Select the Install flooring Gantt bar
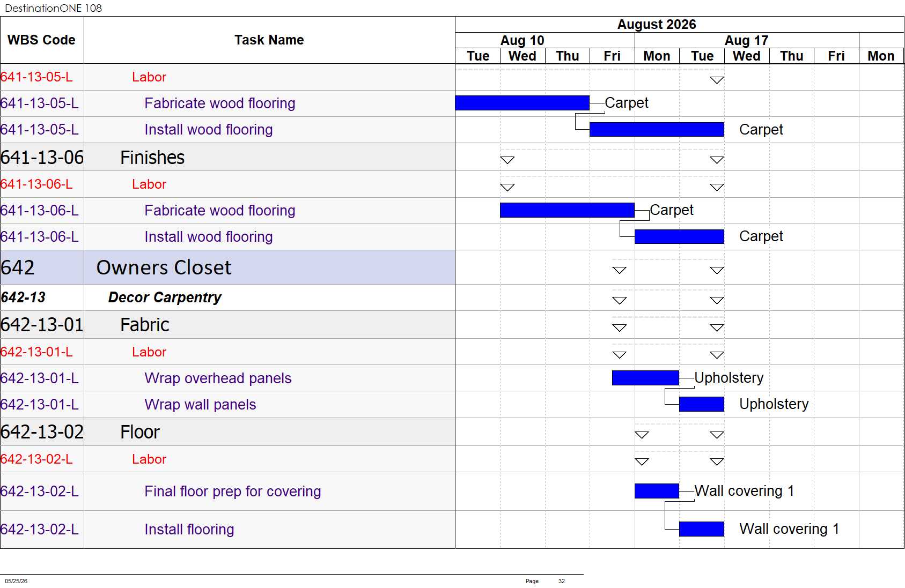The image size is (905, 588). [701, 529]
